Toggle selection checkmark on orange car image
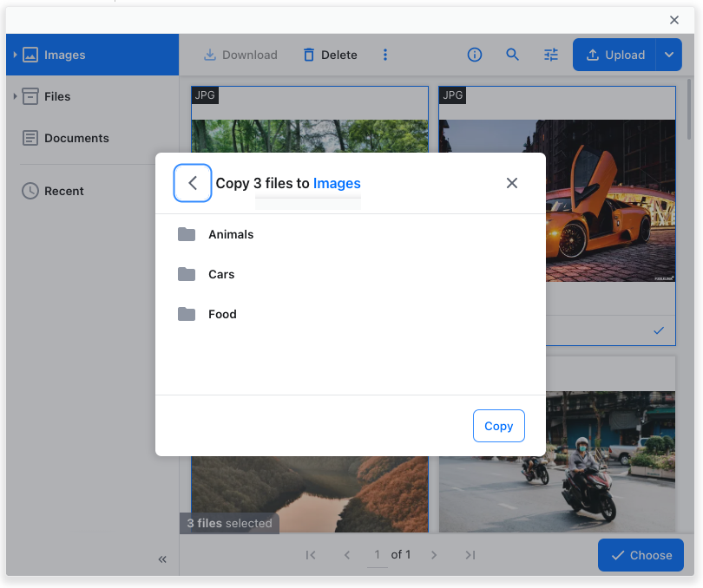This screenshot has height=588, width=703. coord(659,330)
